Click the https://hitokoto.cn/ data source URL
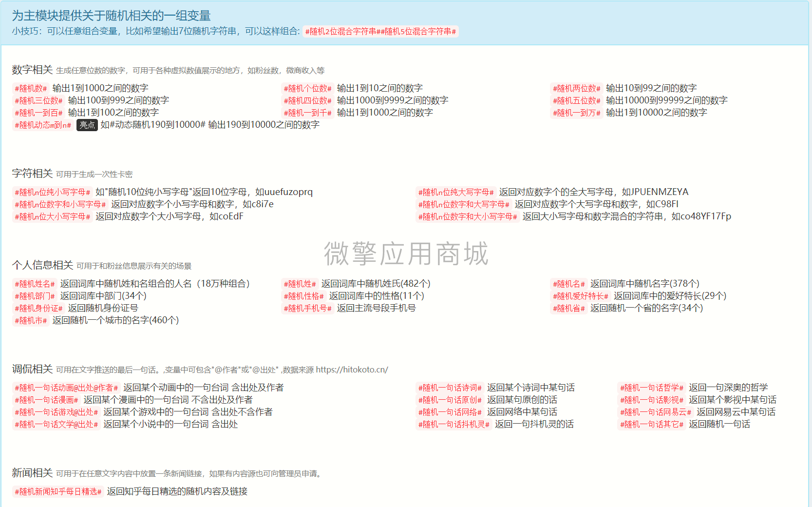Image resolution: width=812 pixels, height=507 pixels. coord(352,370)
